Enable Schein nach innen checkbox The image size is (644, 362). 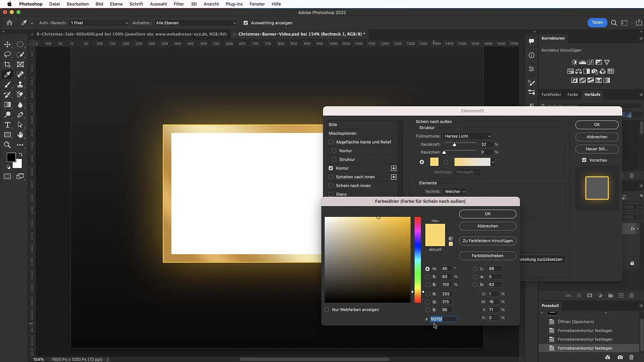coord(331,186)
